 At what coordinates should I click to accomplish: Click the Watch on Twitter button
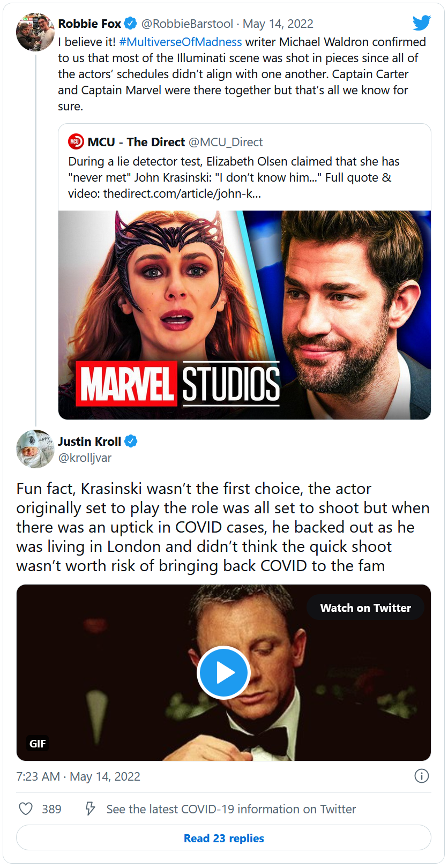[365, 608]
